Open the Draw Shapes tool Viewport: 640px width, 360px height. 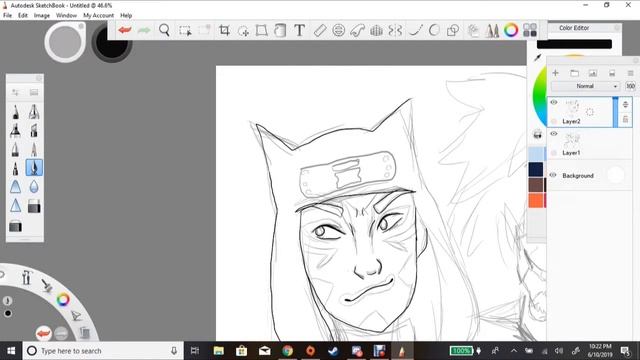(453, 30)
